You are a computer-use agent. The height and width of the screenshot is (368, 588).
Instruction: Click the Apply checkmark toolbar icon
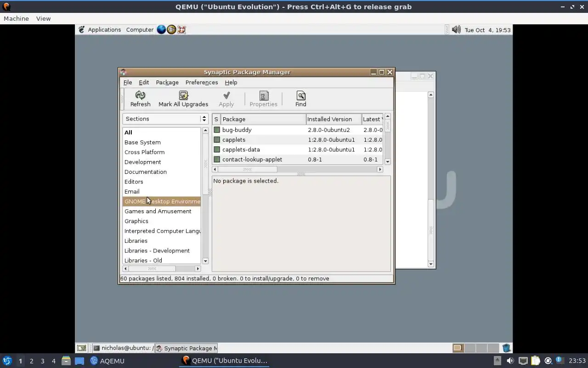[226, 95]
